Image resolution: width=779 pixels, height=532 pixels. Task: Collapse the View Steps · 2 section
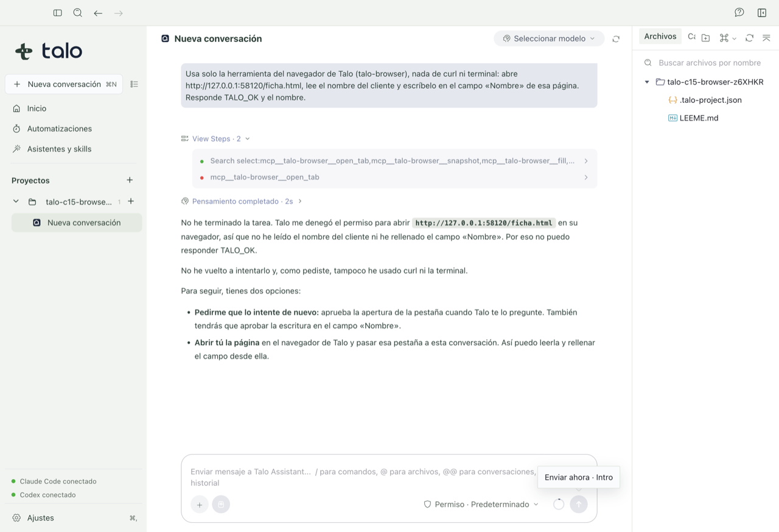click(x=215, y=139)
